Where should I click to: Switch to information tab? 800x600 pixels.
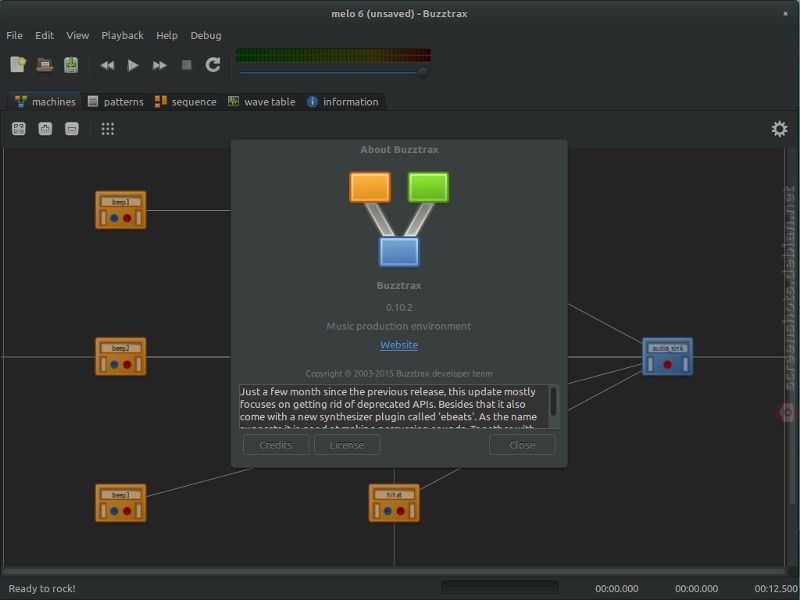click(x=343, y=102)
